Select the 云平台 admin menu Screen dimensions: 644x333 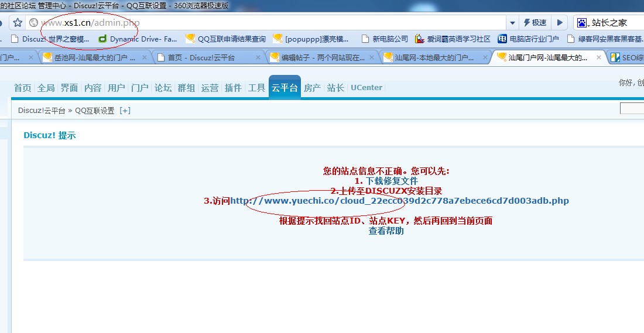tap(285, 87)
